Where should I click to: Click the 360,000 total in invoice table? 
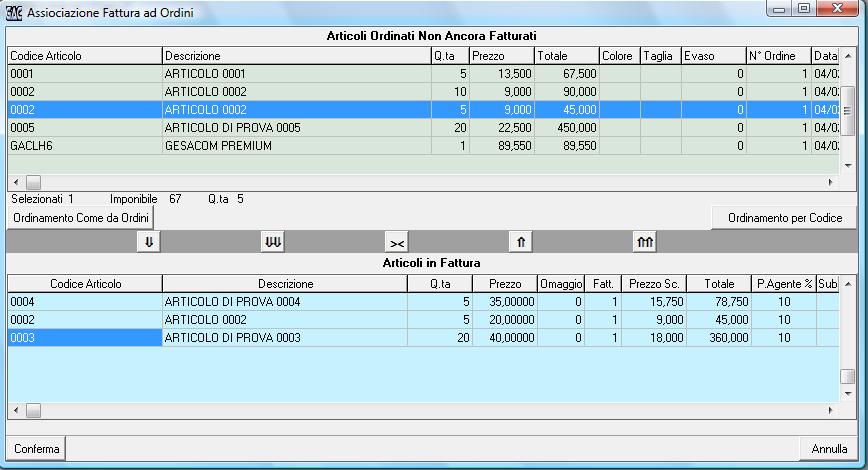719,338
